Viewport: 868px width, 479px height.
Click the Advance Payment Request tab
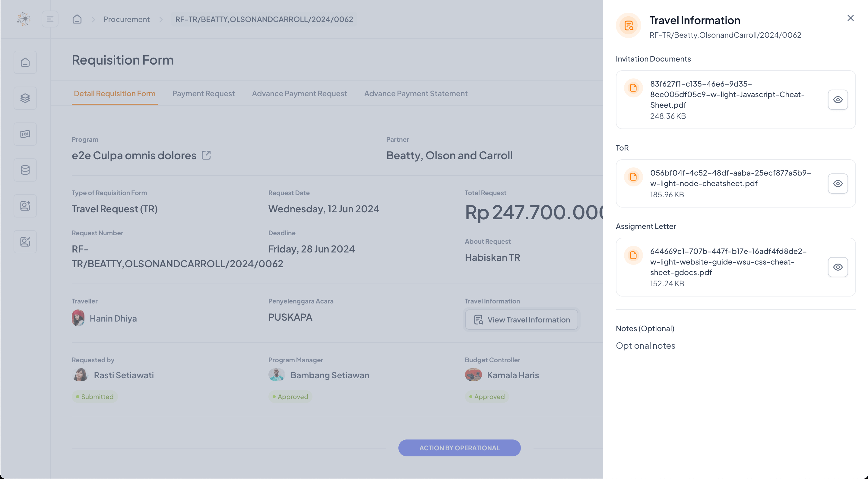pos(299,93)
